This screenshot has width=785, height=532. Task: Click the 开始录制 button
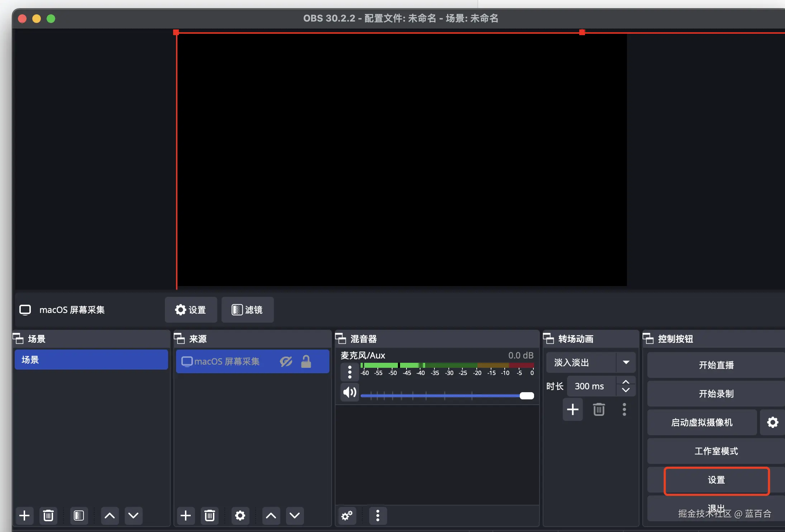716,394
